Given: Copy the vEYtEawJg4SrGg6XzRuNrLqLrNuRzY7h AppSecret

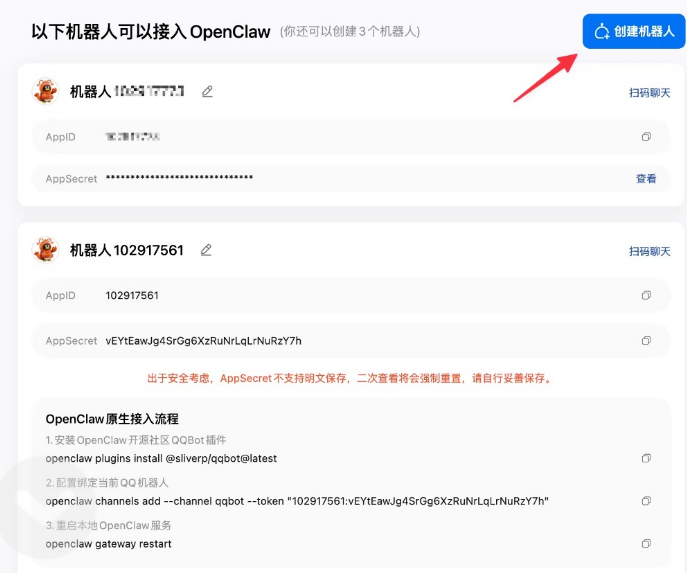Looking at the screenshot, I should click(646, 340).
